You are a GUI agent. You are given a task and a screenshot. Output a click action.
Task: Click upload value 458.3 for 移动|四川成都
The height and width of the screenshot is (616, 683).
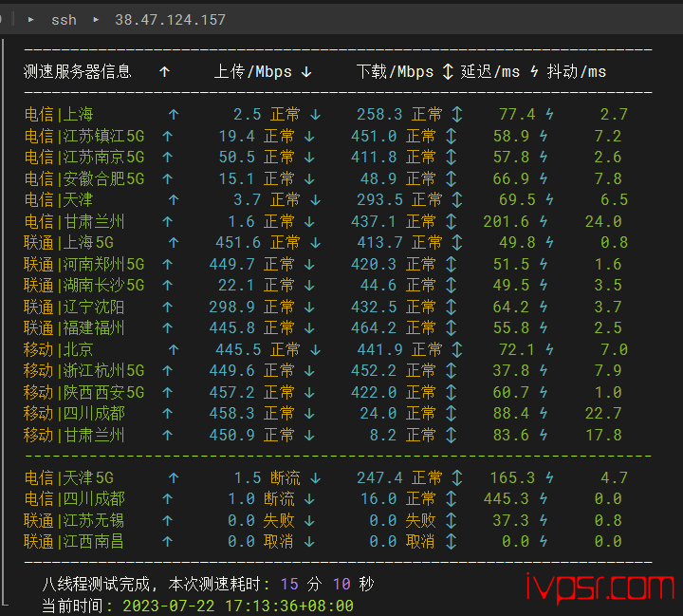tap(231, 413)
